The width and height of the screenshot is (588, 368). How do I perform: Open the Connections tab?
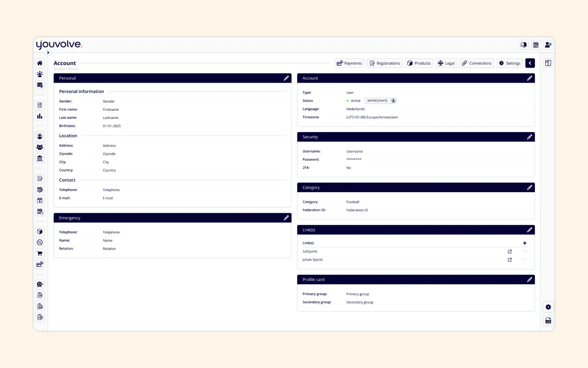pyautogui.click(x=477, y=63)
